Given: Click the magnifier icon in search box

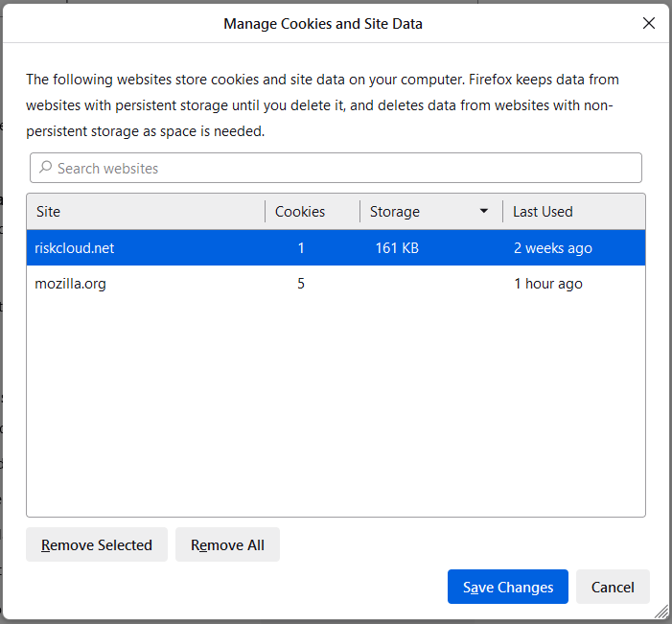Looking at the screenshot, I should click(45, 168).
